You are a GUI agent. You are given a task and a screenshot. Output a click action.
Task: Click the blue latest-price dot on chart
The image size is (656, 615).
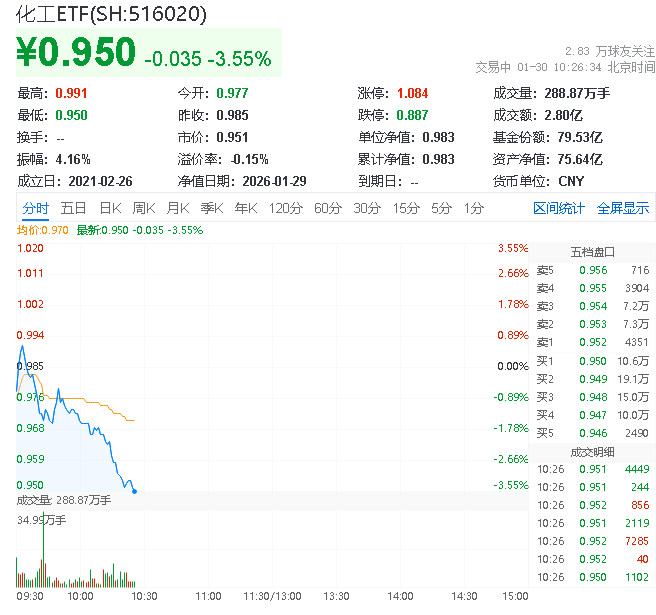134,491
